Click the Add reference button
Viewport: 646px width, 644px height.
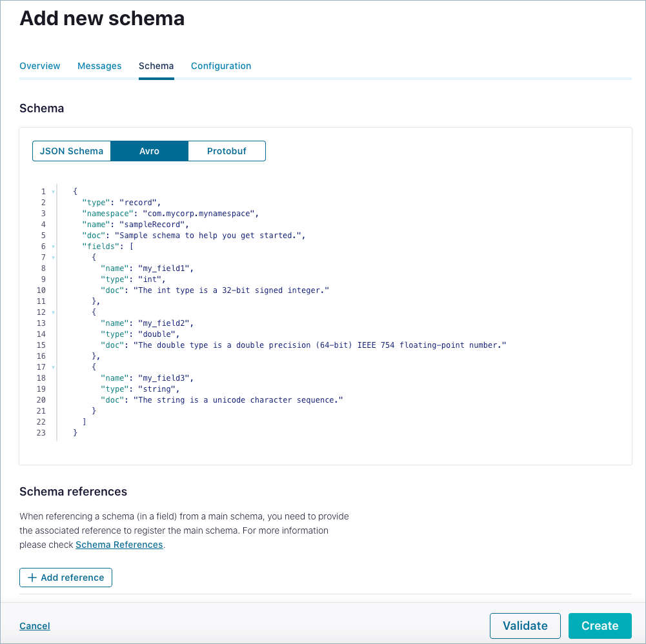coord(65,578)
